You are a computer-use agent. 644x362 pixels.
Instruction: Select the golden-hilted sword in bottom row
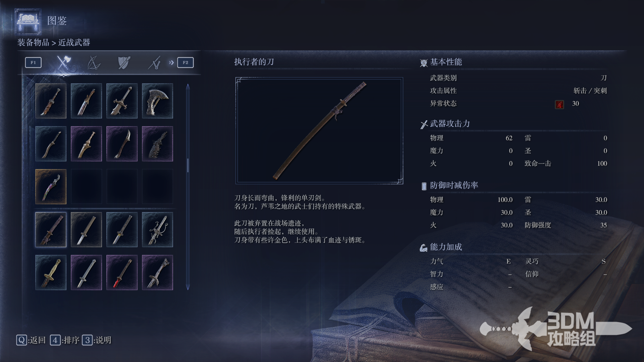pos(51,273)
